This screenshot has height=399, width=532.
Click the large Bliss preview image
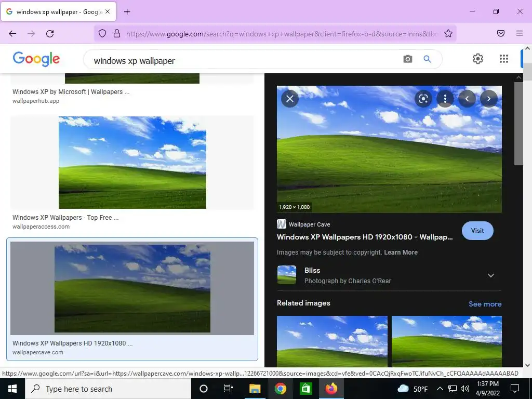pyautogui.click(x=389, y=149)
